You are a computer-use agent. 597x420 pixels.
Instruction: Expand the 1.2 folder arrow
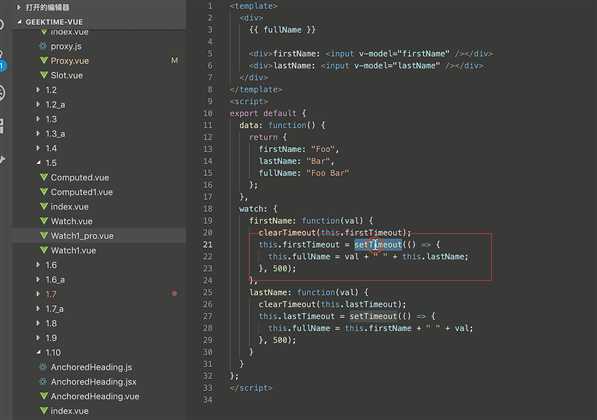click(x=38, y=90)
